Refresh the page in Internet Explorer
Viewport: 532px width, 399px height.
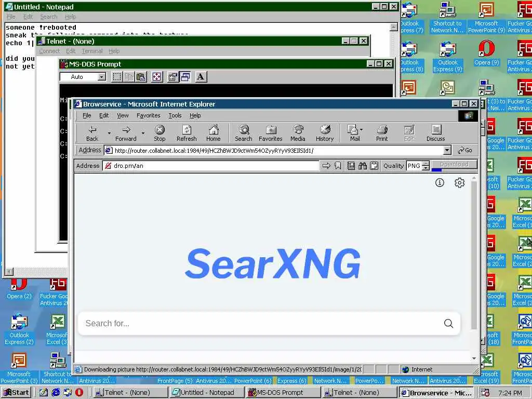tap(187, 134)
